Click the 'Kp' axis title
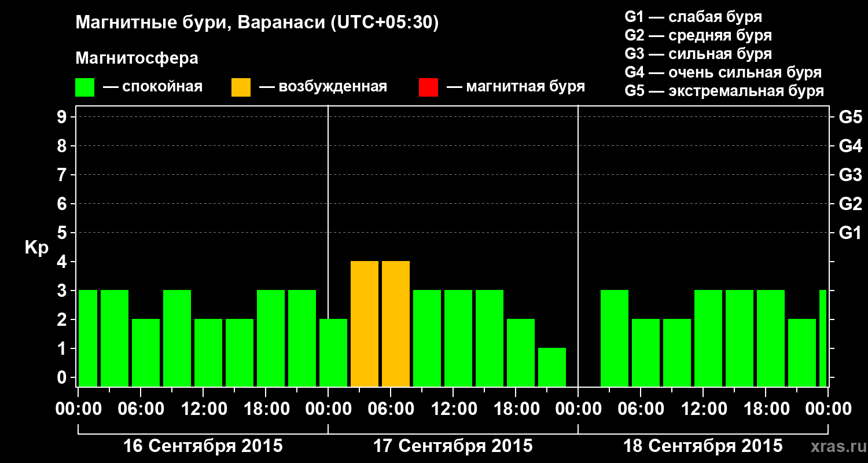Viewport: 868px width, 463px height. point(36,248)
